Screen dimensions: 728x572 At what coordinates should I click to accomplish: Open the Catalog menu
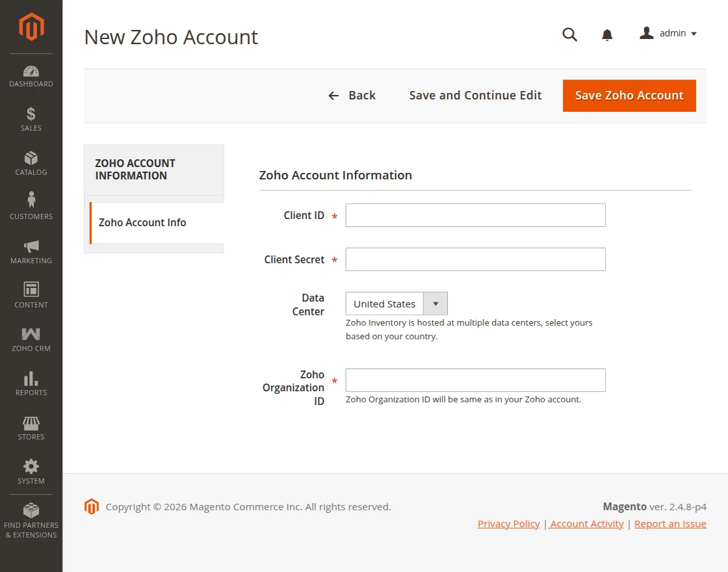[31, 163]
